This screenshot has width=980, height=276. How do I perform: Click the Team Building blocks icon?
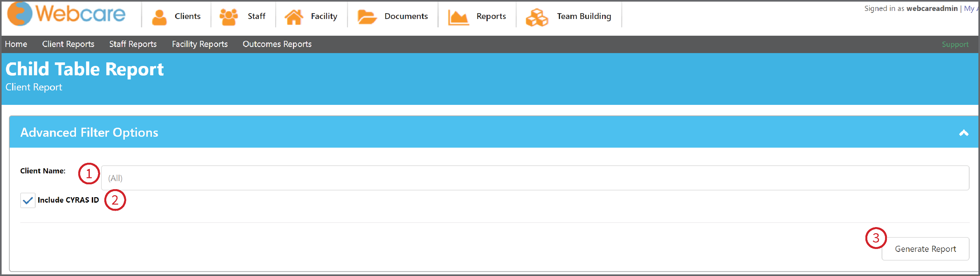point(537,17)
